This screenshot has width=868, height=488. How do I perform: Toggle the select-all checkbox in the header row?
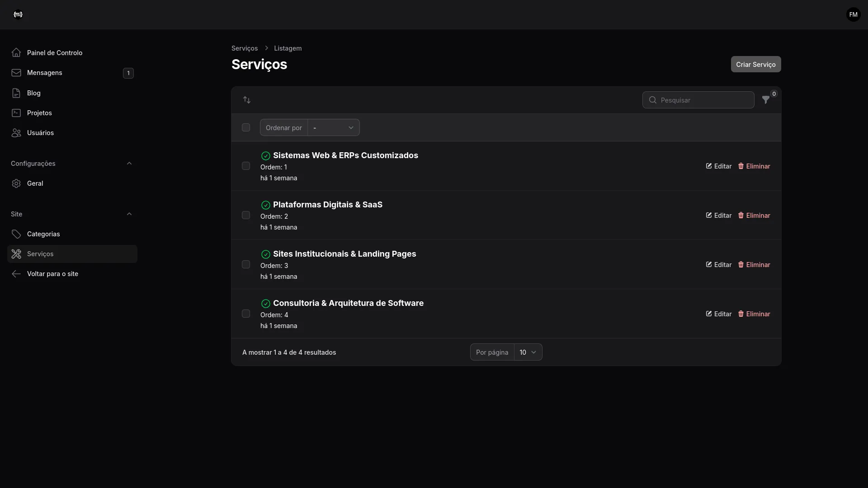coord(245,127)
